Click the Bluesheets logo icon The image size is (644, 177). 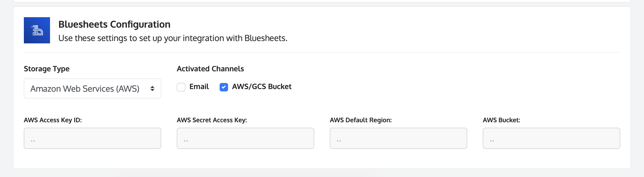[x=37, y=30]
